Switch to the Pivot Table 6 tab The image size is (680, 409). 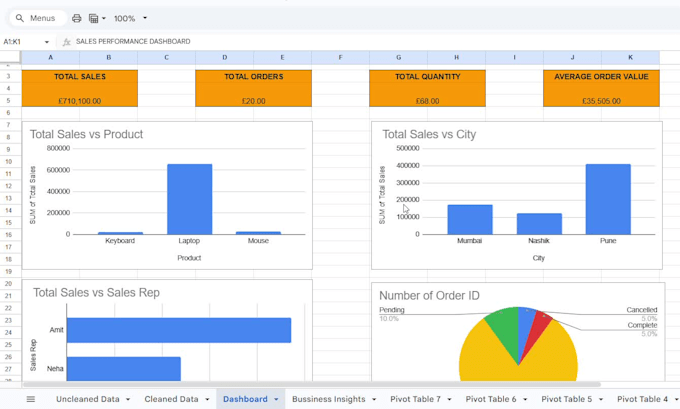(x=491, y=399)
